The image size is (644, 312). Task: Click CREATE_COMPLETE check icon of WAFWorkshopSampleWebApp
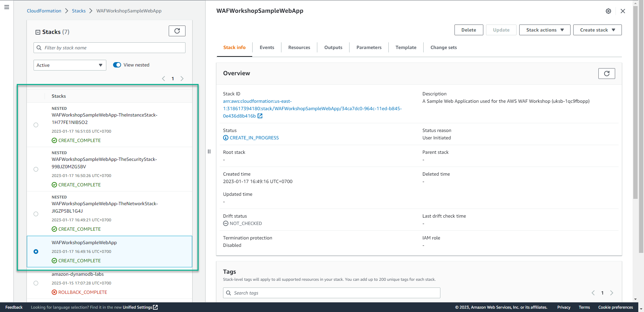54,261
